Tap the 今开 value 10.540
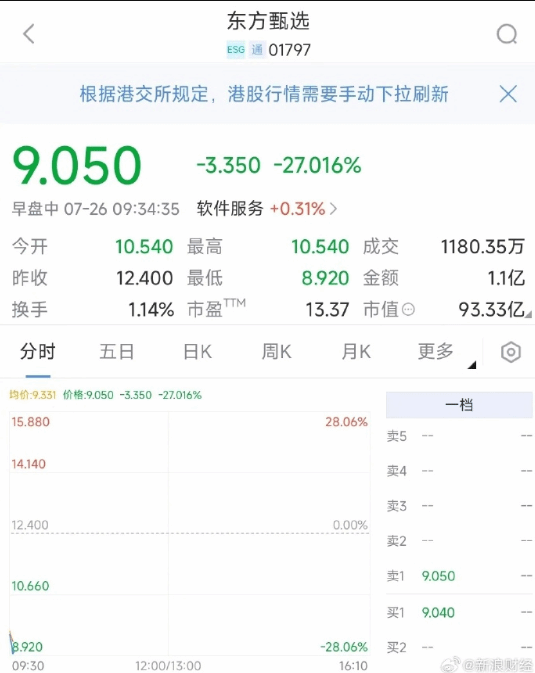This screenshot has width=535, height=673. [144, 247]
